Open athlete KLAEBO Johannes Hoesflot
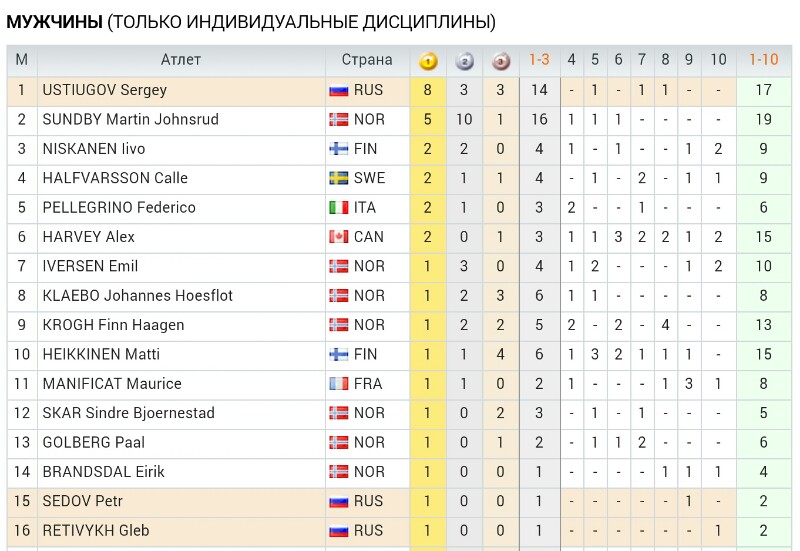The height and width of the screenshot is (551, 800). pyautogui.click(x=137, y=296)
